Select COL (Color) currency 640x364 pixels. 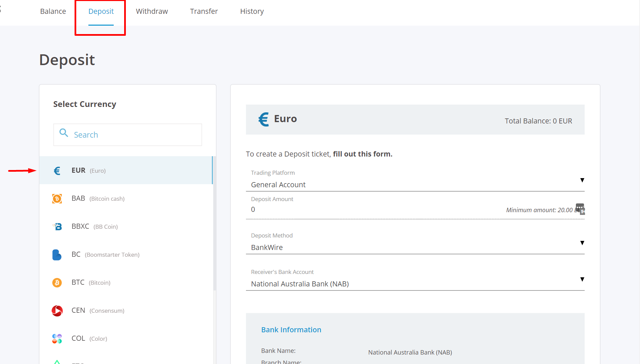click(126, 338)
